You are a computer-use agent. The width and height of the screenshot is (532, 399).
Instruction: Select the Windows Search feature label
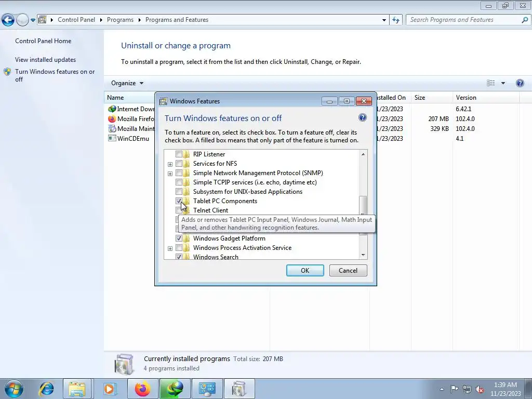[216, 257]
